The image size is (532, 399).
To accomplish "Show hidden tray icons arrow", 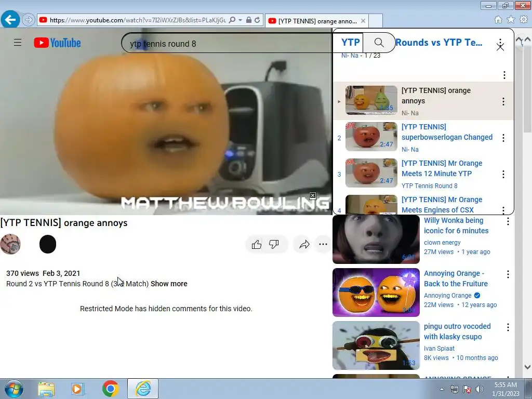I will [442, 389].
